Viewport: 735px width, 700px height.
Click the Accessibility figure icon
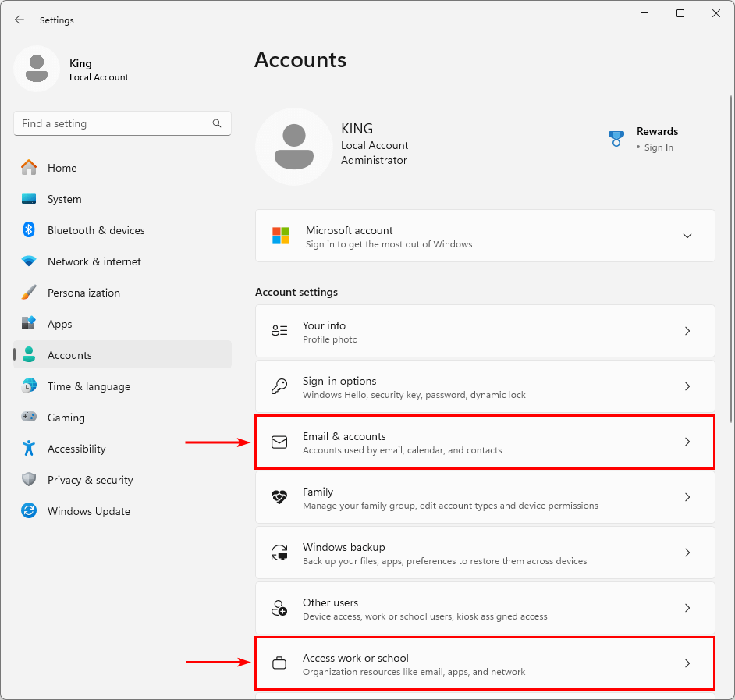(x=29, y=449)
